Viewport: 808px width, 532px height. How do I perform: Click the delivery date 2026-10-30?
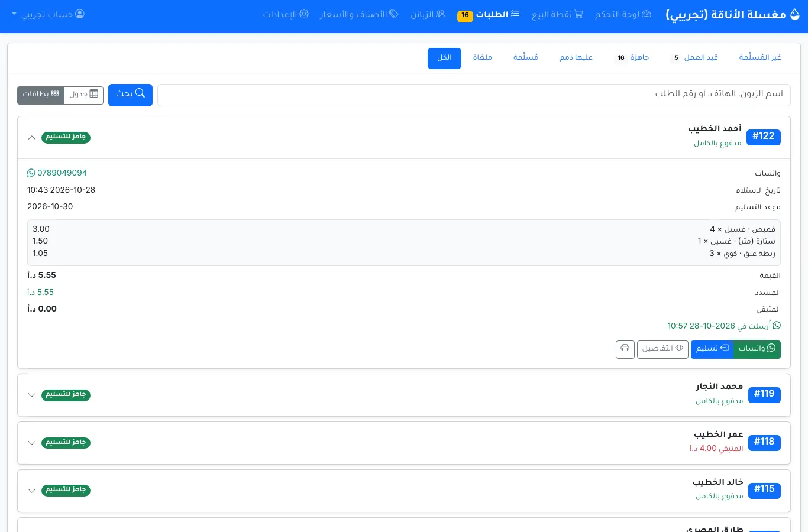pos(50,207)
